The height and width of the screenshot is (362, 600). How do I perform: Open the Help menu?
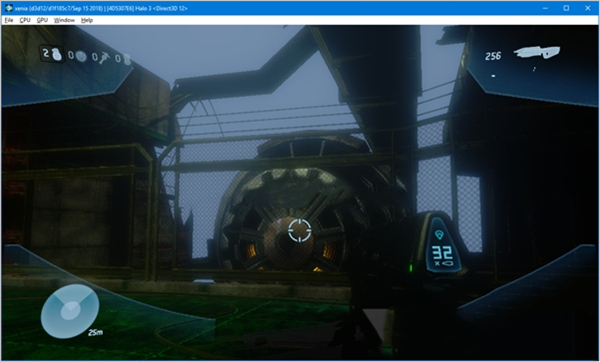(87, 20)
